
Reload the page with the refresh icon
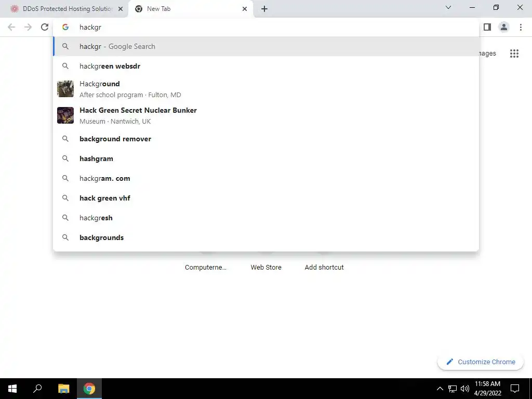(45, 27)
